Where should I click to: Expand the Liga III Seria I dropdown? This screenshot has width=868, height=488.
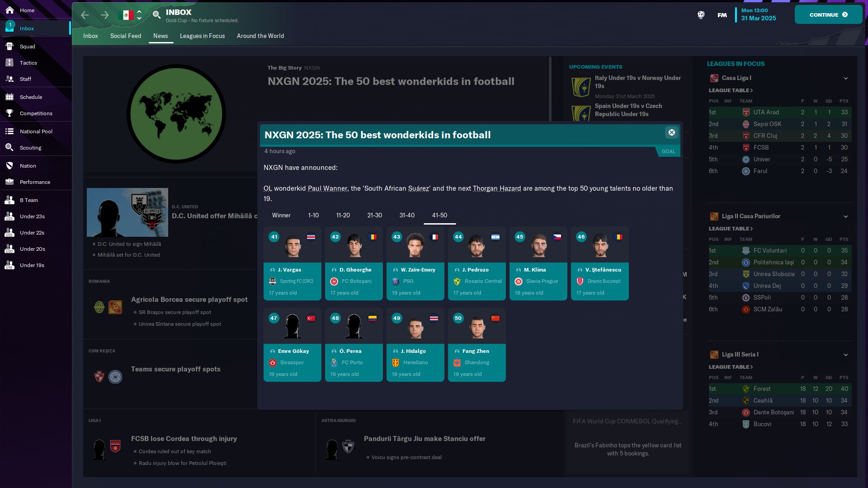click(845, 355)
